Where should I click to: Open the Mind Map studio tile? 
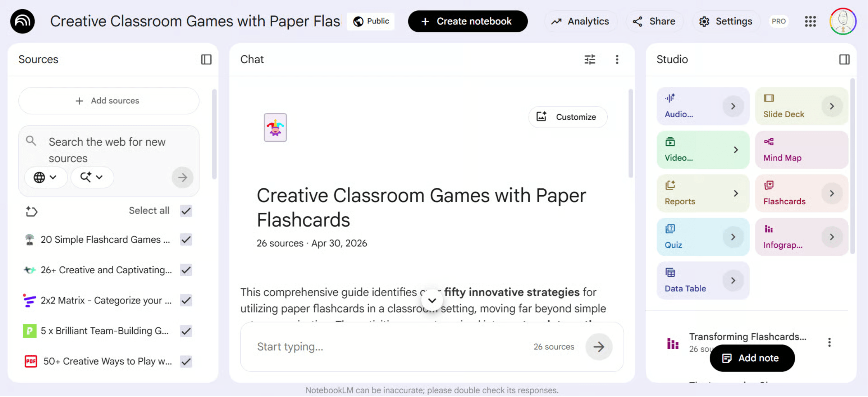[801, 150]
